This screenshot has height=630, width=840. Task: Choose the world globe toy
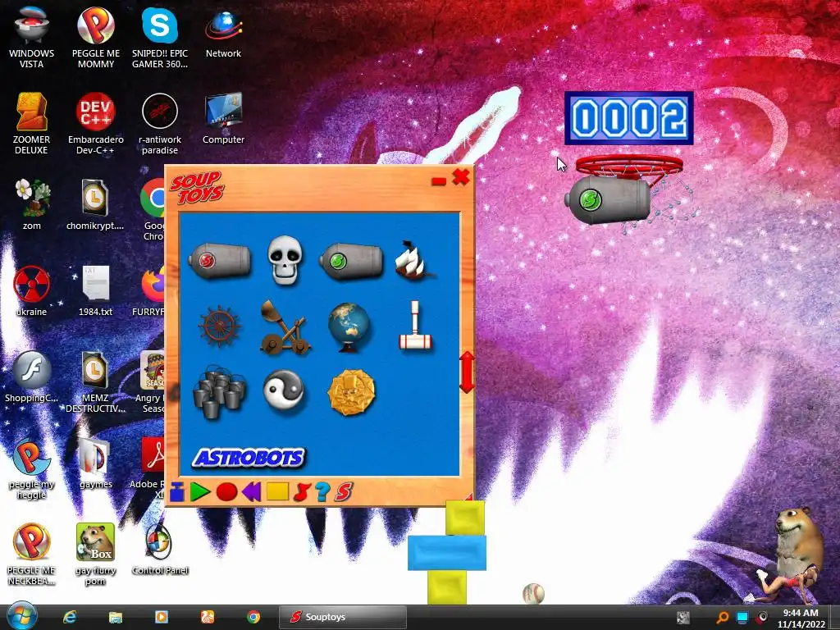coord(349,327)
